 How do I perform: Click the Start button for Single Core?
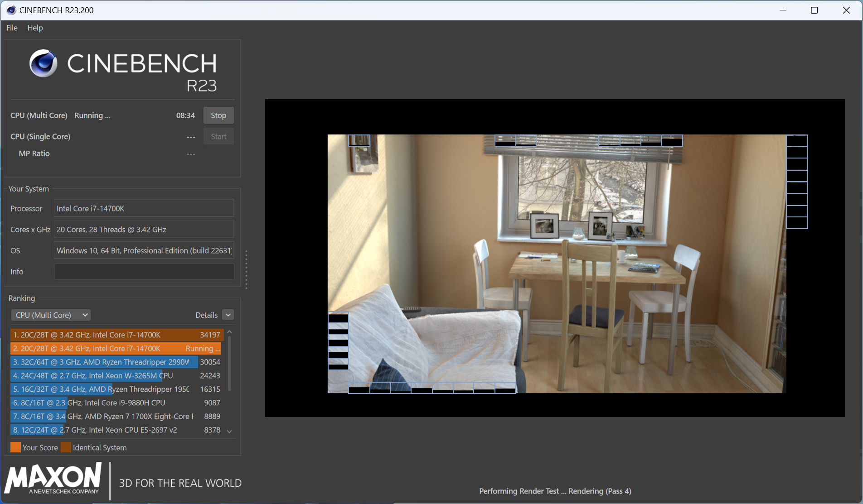coord(218,136)
